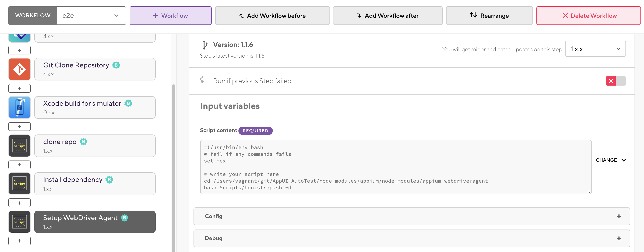Click the Setup WebDriver Agent script icon
The height and width of the screenshot is (252, 644).
pyautogui.click(x=20, y=222)
